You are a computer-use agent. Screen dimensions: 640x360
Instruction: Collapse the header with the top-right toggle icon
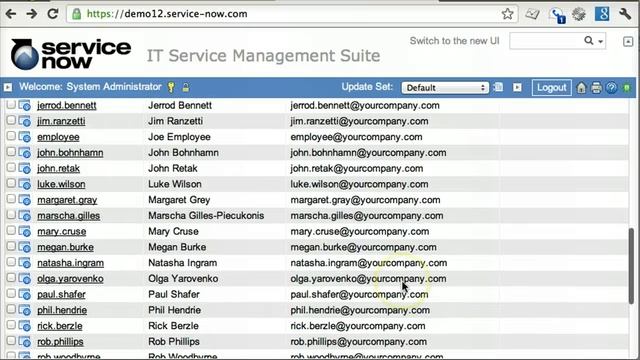click(x=628, y=41)
